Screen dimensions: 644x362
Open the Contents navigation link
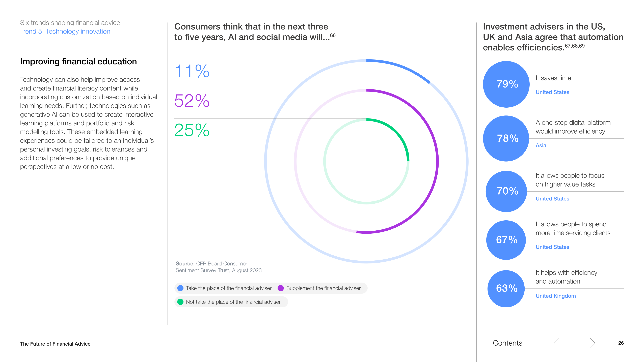pyautogui.click(x=507, y=343)
